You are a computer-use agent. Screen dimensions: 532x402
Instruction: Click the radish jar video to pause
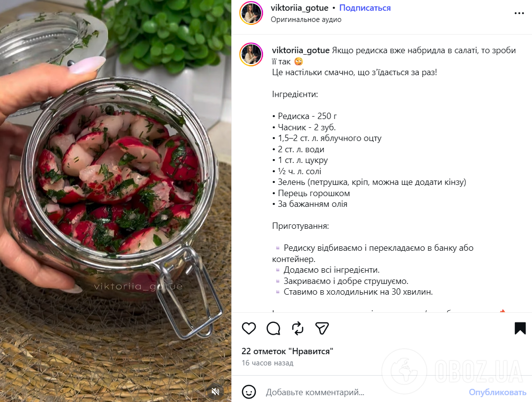[116, 201]
